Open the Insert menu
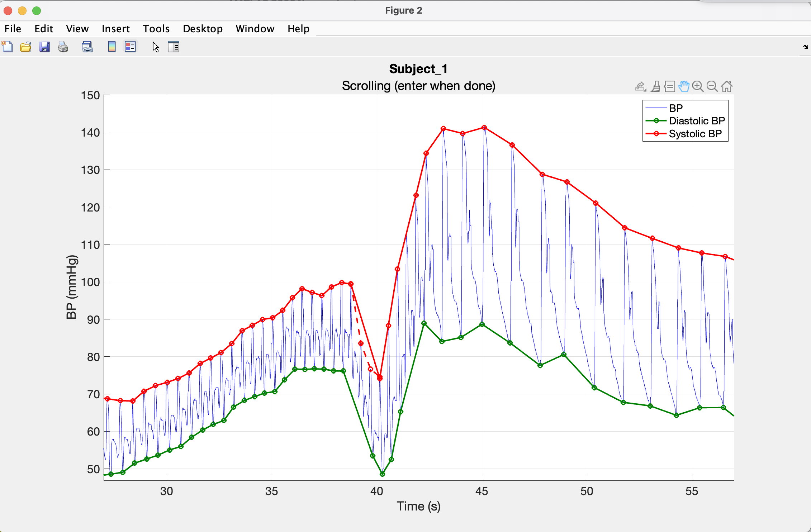The width and height of the screenshot is (811, 532). [x=115, y=29]
